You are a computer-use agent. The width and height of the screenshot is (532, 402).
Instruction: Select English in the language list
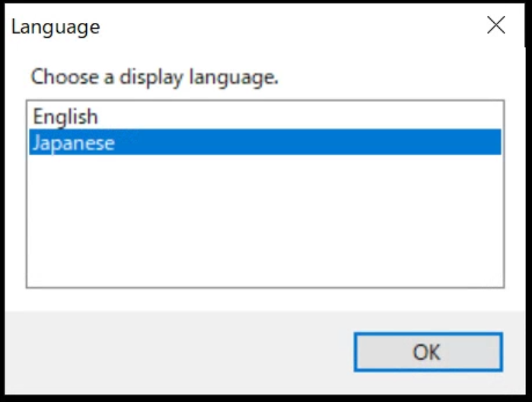[x=66, y=117]
